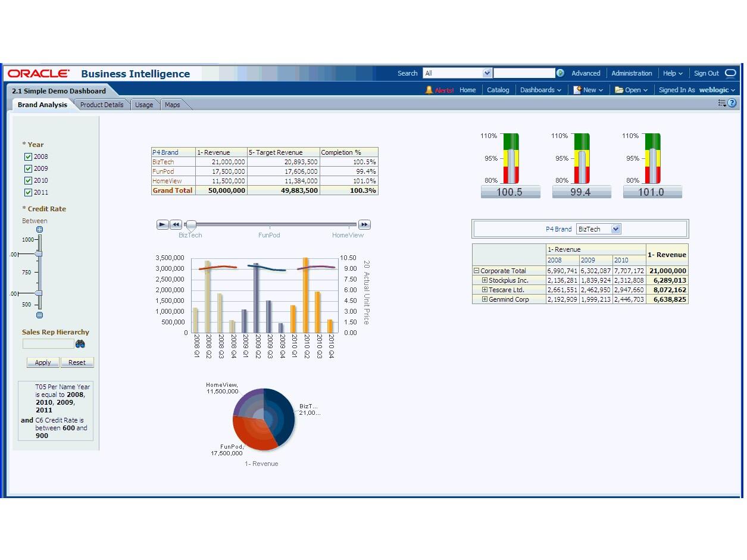Screen dimensions: 747x560
Task: Open the P4 Brand BizTech dropdown
Action: (599, 229)
